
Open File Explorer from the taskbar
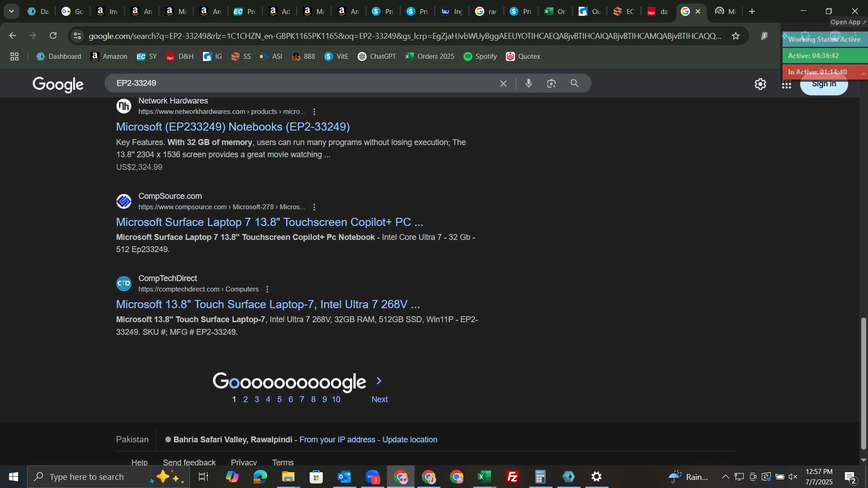click(x=288, y=477)
